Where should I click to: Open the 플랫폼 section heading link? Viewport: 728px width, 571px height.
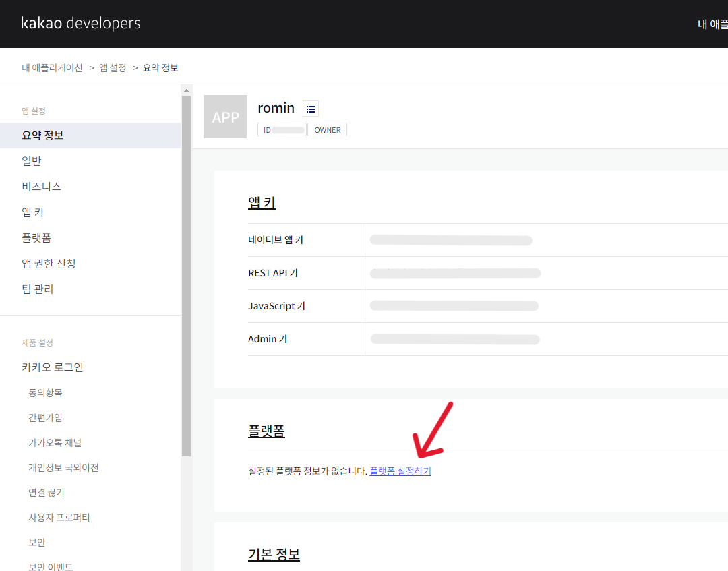coord(266,431)
